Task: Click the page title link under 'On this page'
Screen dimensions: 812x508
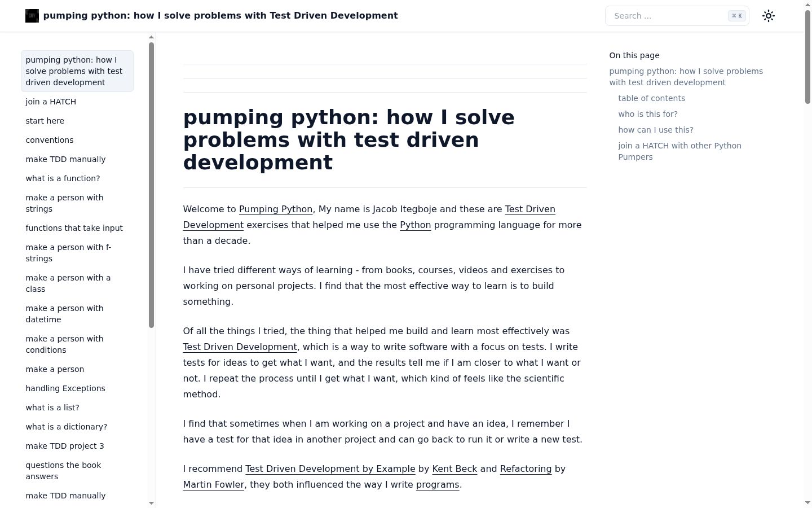Action: (686, 77)
